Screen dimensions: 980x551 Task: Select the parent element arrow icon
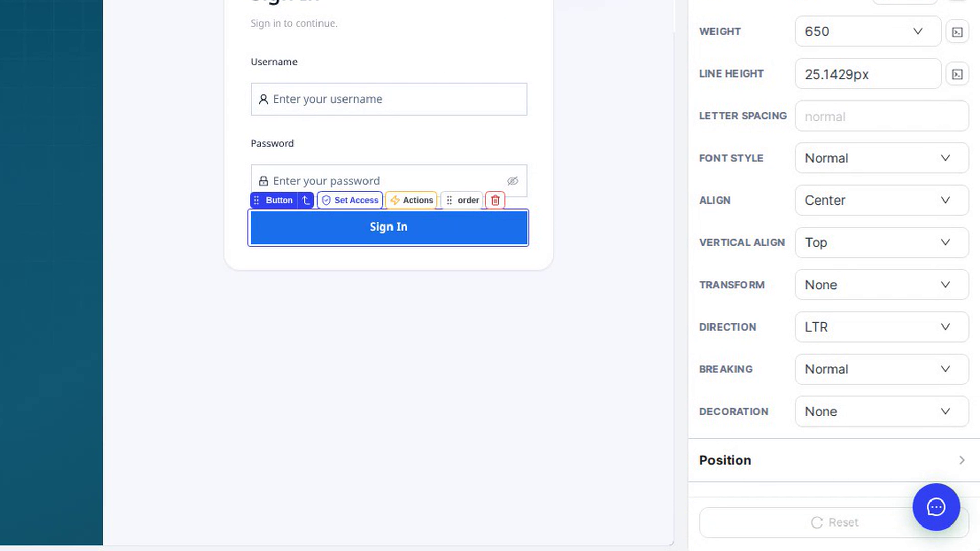[306, 200]
